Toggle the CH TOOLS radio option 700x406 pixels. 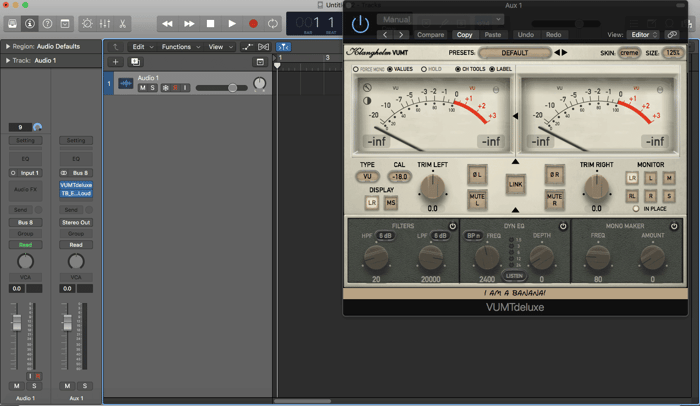[x=458, y=69]
